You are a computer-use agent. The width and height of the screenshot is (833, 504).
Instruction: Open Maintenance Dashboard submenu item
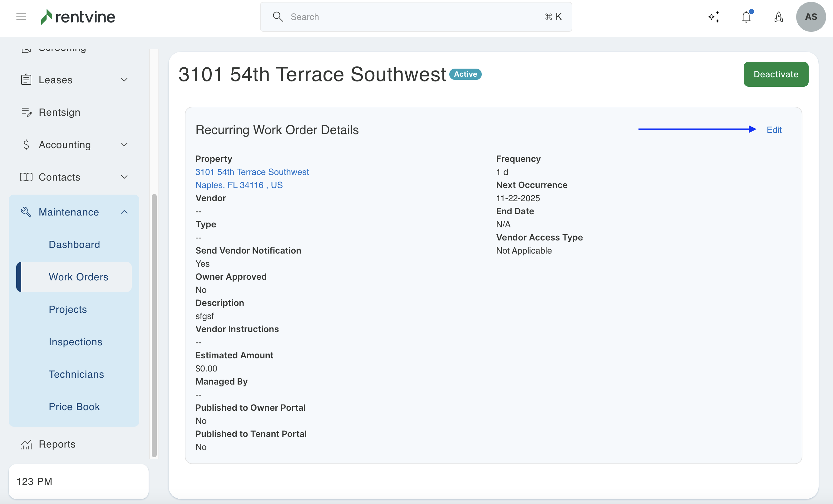click(x=74, y=244)
